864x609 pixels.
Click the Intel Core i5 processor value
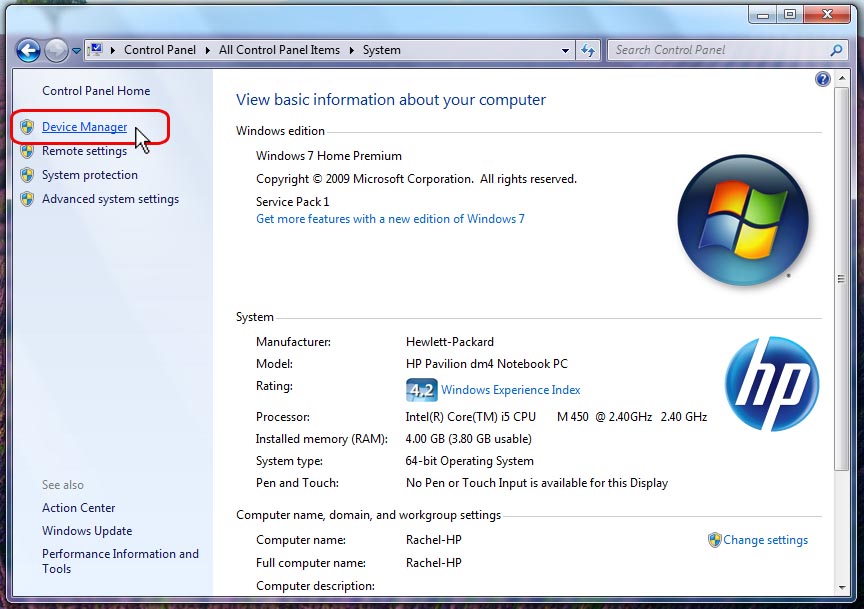[x=557, y=417]
